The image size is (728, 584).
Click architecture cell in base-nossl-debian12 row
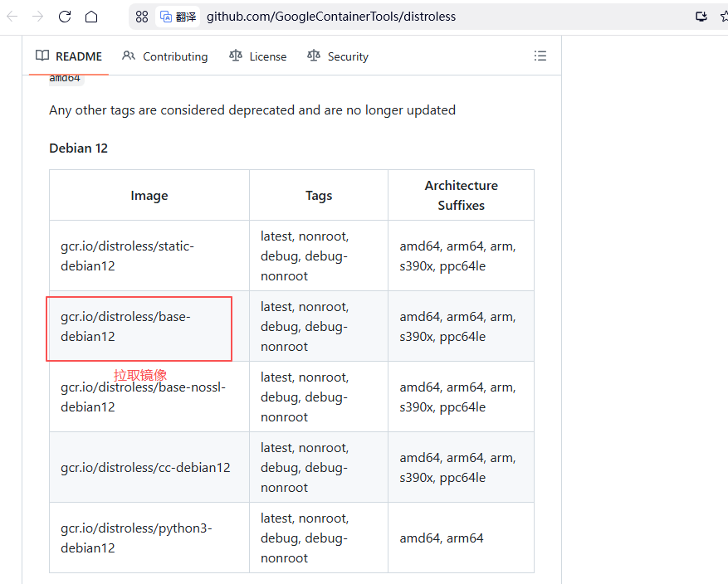pyautogui.click(x=461, y=397)
